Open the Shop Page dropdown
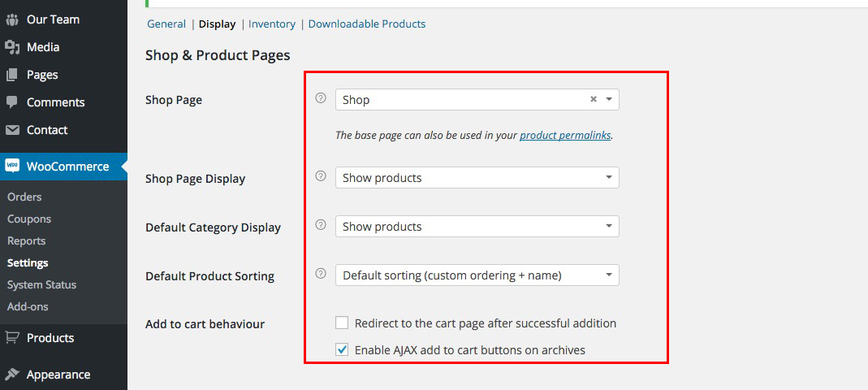Image resolution: width=868 pixels, height=390 pixels. pyautogui.click(x=476, y=100)
